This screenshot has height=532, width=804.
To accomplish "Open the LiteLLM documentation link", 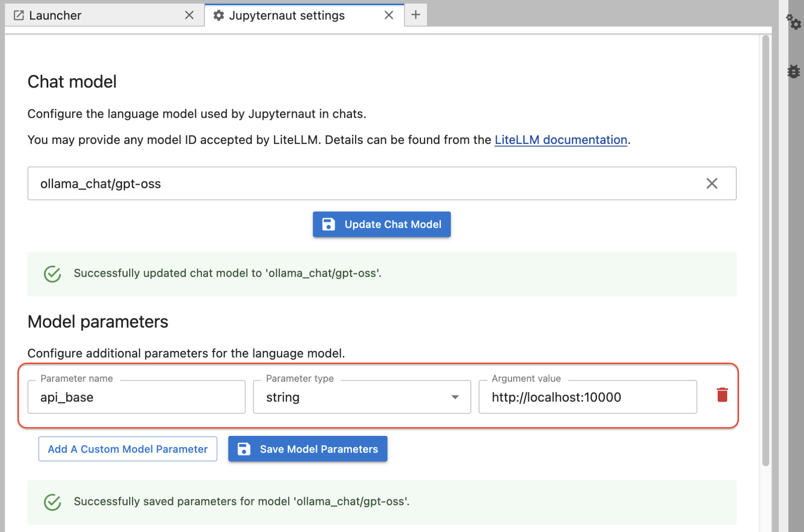I will (x=561, y=140).
